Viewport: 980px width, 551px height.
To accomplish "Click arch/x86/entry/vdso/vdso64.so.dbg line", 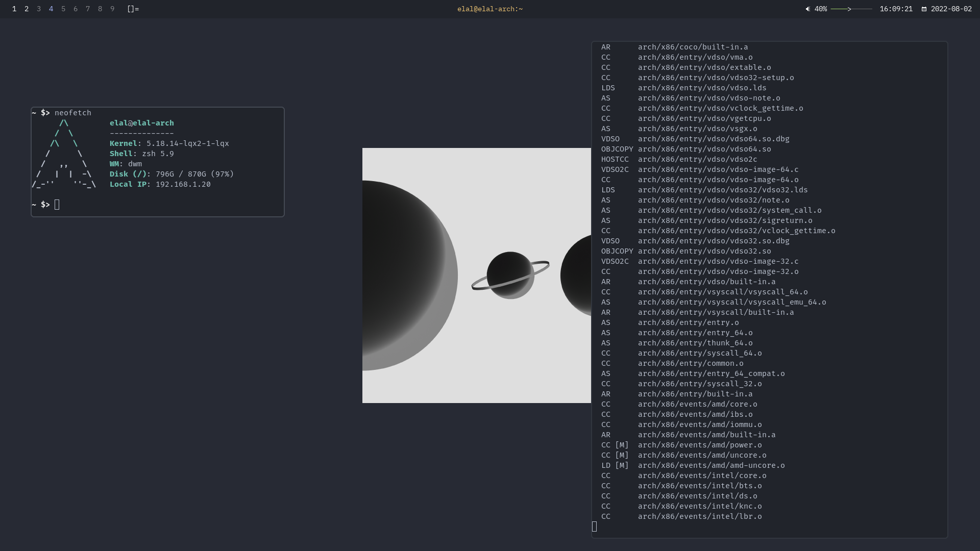I will 695,139.
